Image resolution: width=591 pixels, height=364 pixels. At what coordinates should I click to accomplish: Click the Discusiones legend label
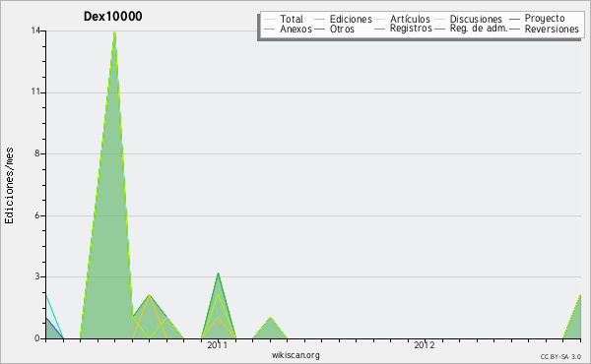pyautogui.click(x=476, y=19)
